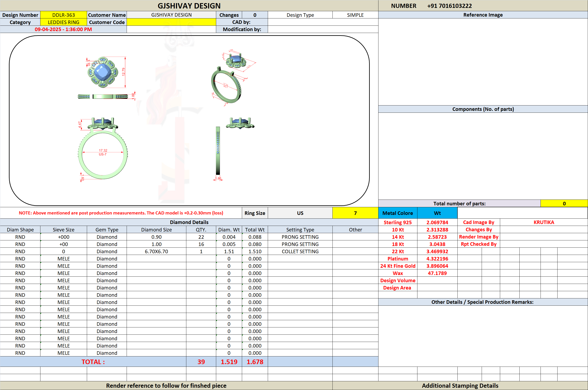Select Additional Stamping Details footer
588x390 pixels.
pyautogui.click(x=460, y=385)
